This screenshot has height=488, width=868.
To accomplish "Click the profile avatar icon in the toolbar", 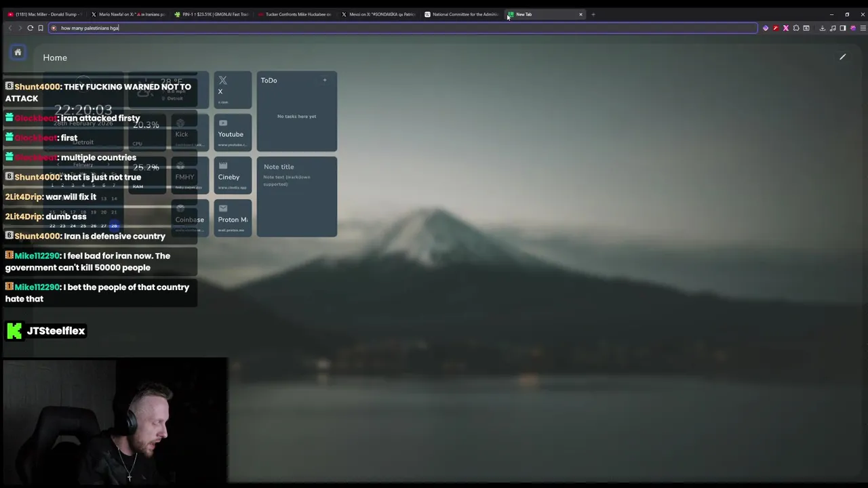I will 852,28.
